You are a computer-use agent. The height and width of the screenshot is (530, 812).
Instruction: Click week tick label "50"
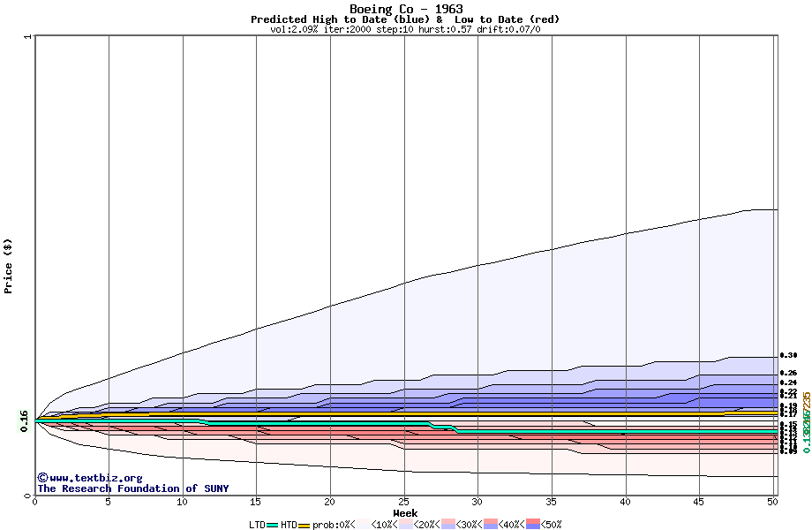(772, 502)
